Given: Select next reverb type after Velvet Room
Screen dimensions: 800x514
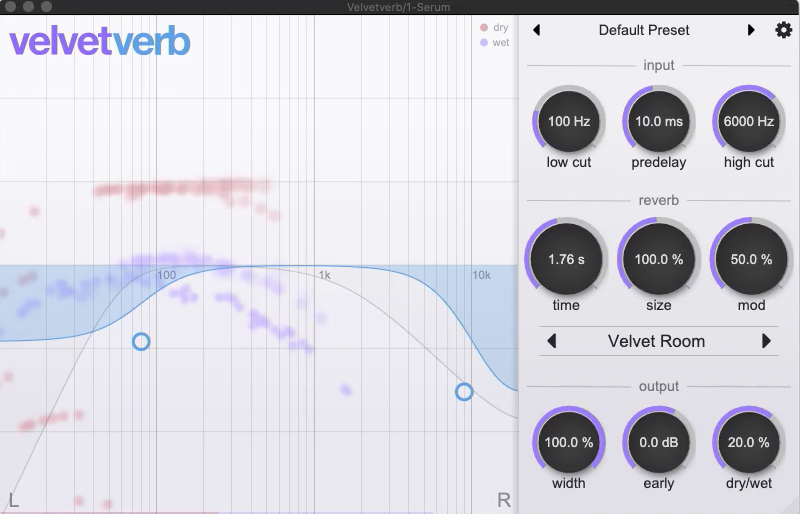Looking at the screenshot, I should (766, 341).
